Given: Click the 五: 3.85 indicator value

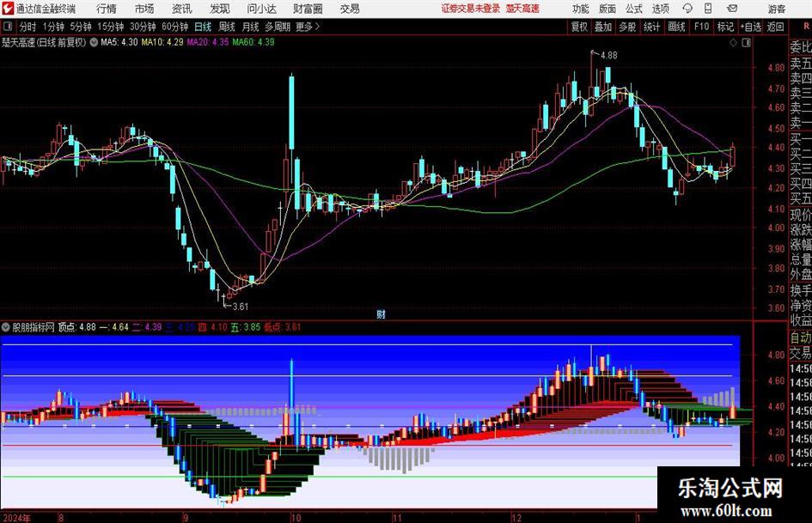Looking at the screenshot, I should 246,327.
